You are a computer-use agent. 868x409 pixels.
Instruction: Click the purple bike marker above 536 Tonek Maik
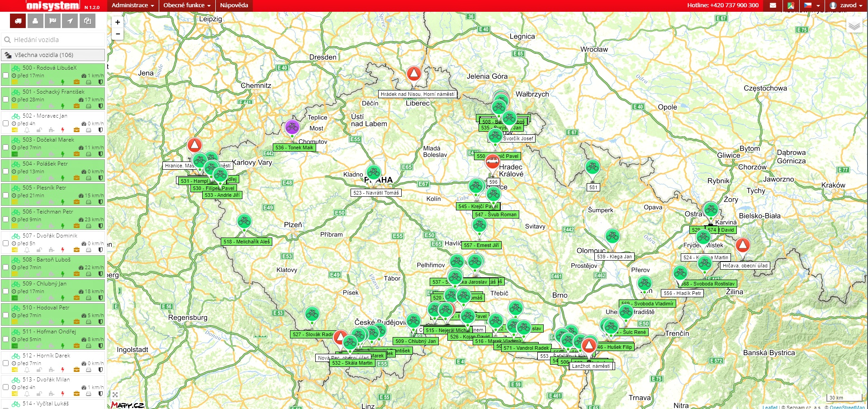coord(292,128)
